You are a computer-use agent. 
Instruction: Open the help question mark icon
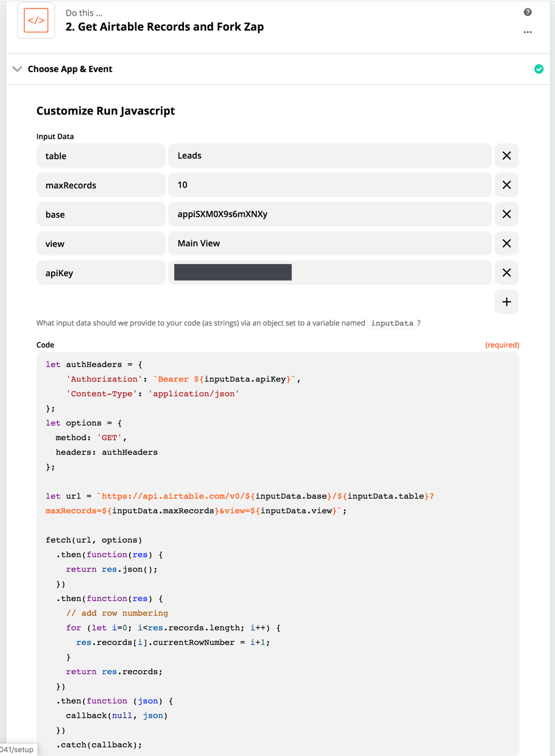(528, 12)
